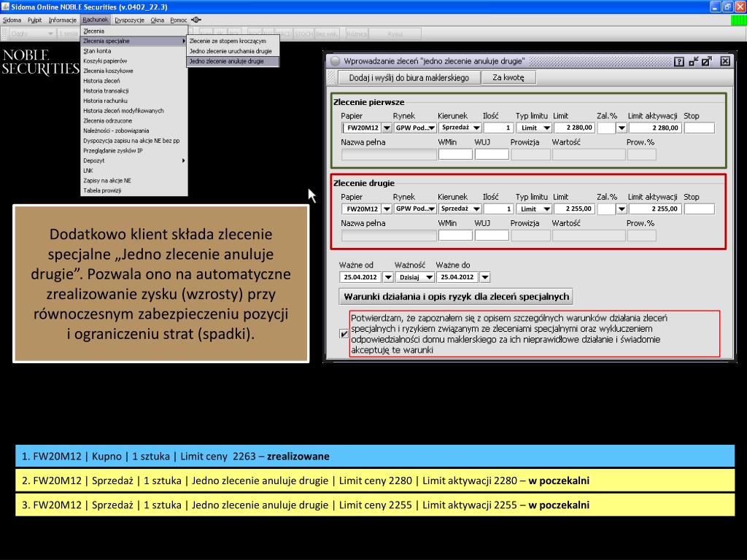This screenshot has height=560, width=747.
Task: Click the round icon in the dialog title bar
Action: 336,61
